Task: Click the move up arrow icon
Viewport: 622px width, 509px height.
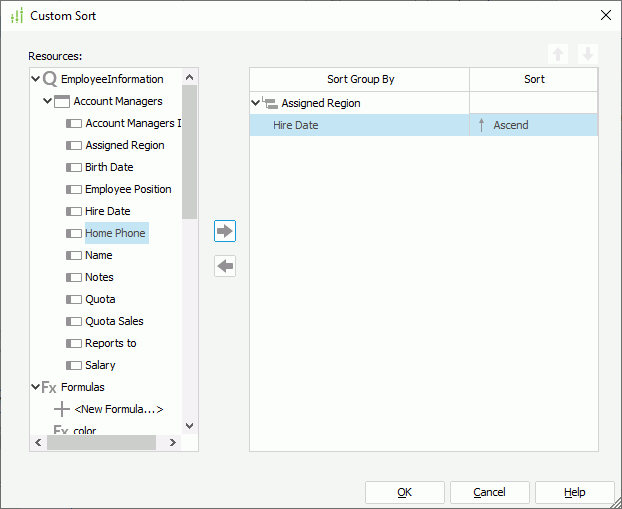Action: [558, 54]
